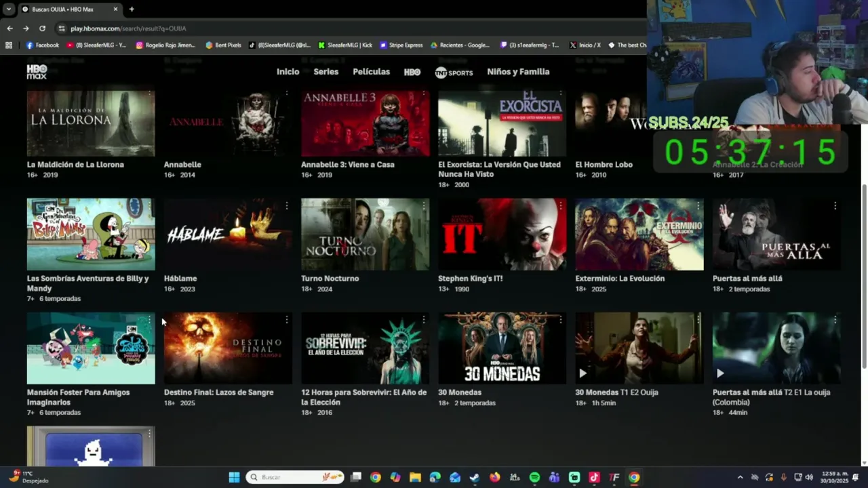Click the HBO Max logo
868x488 pixels.
[x=37, y=72]
